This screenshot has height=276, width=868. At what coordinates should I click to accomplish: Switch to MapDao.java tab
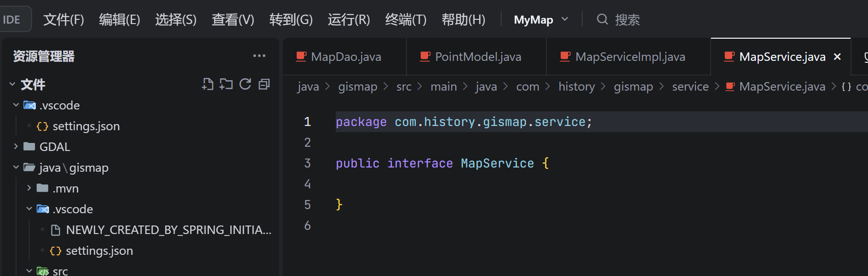(x=346, y=57)
